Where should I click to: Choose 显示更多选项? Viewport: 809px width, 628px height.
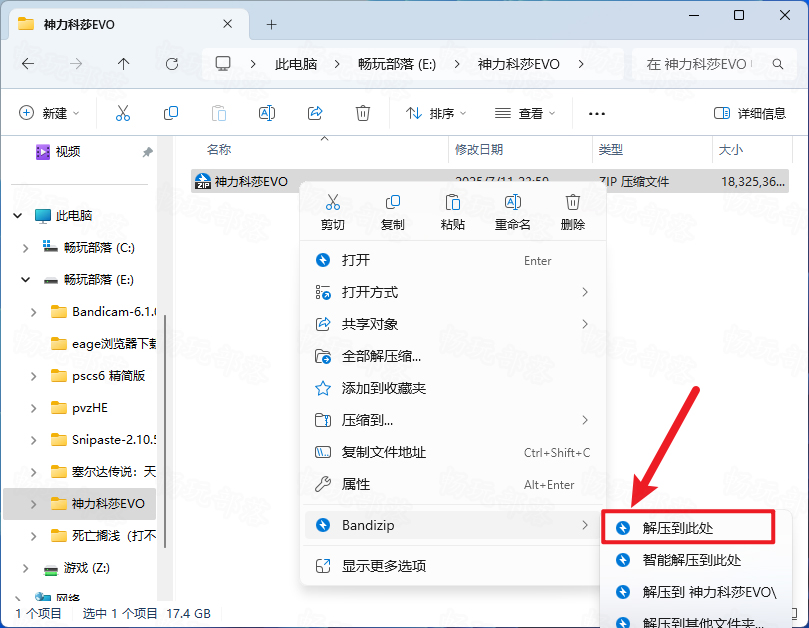452,566
